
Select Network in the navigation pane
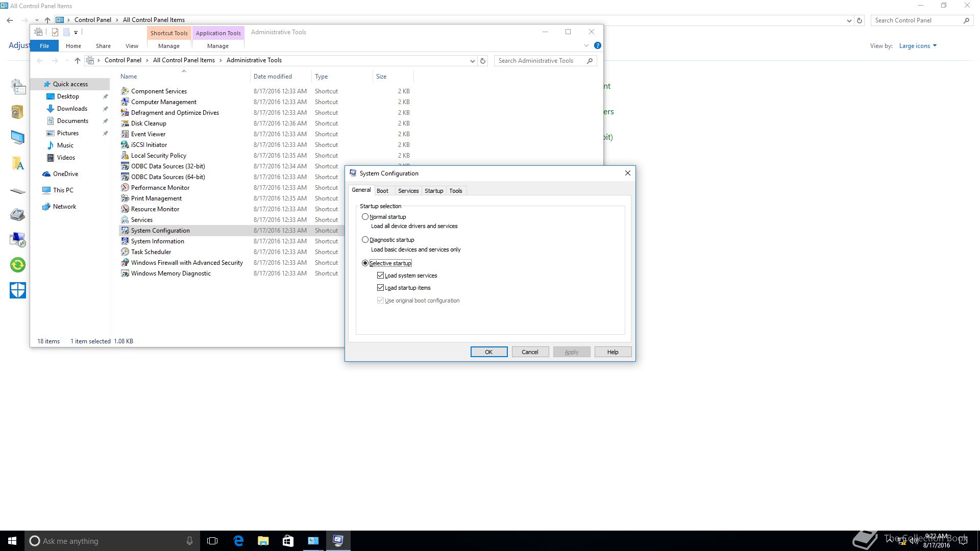(64, 207)
